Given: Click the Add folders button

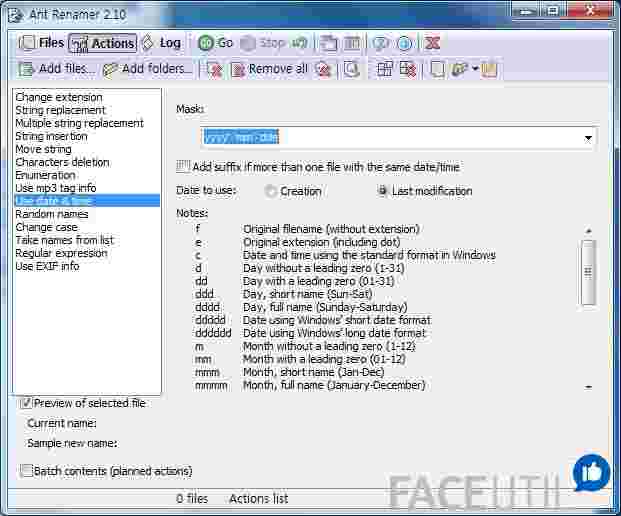Looking at the screenshot, I should (147, 69).
